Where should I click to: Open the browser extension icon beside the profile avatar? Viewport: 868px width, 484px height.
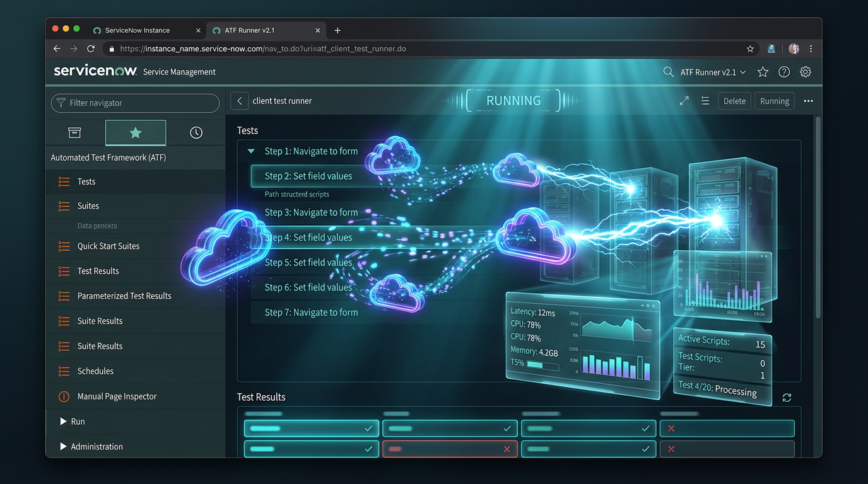pos(771,49)
